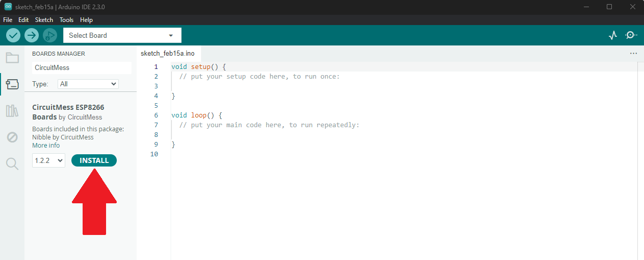644x260 pixels.
Task: Click line number 10 in gutter
Action: (x=154, y=154)
